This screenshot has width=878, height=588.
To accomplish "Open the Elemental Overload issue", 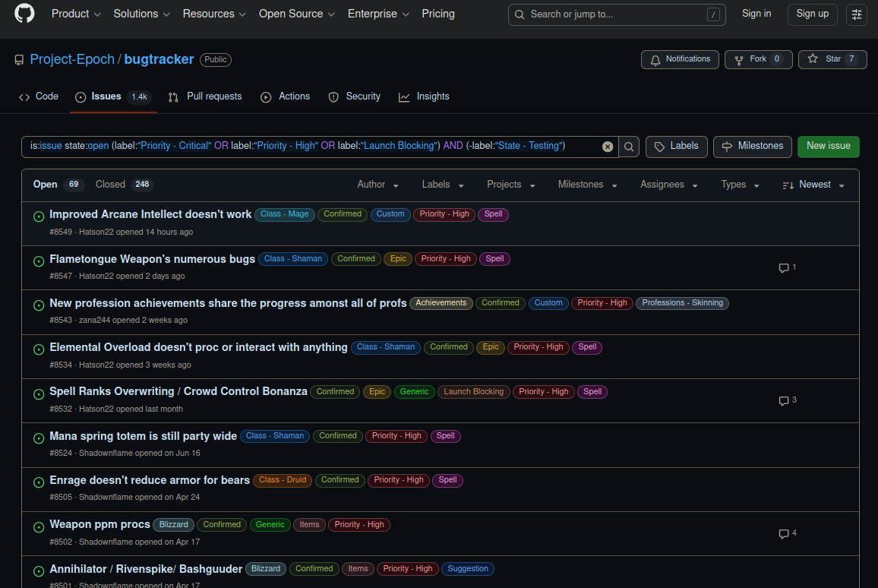I will click(198, 348).
